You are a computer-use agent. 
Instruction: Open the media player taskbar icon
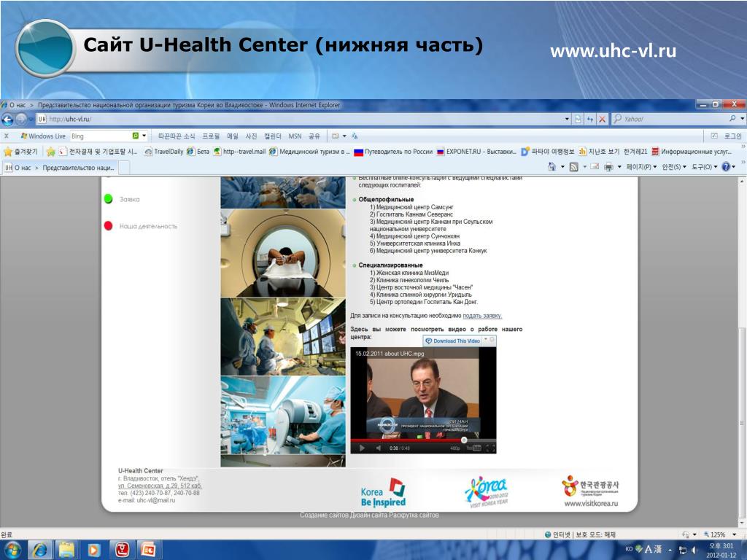93,550
